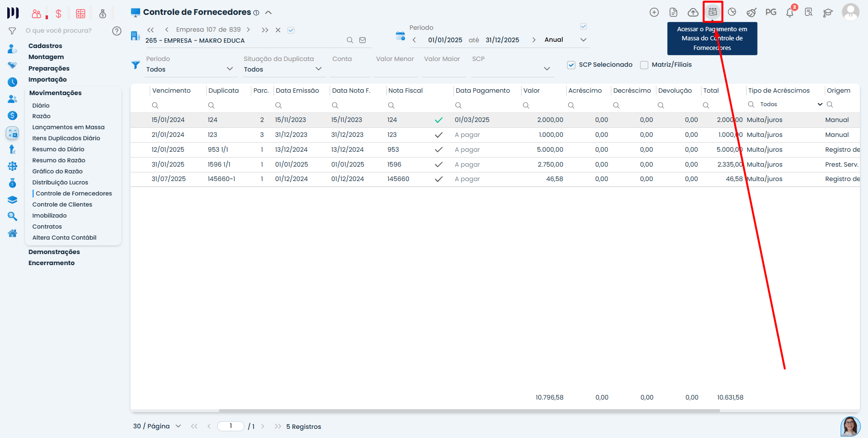
Task: Expand the Demonstrações section
Action: click(54, 252)
